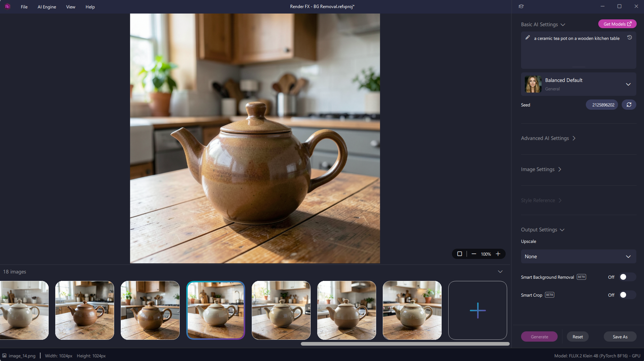Expand Advanced AI Settings
Screen dimensions: 644x361
click(548, 138)
